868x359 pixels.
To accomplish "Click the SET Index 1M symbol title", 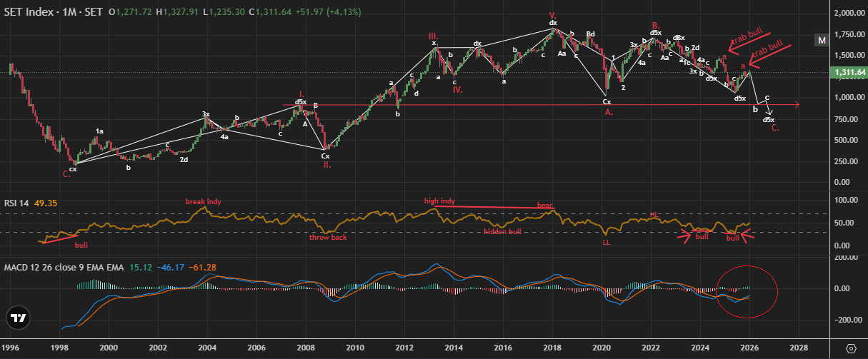I will point(53,13).
